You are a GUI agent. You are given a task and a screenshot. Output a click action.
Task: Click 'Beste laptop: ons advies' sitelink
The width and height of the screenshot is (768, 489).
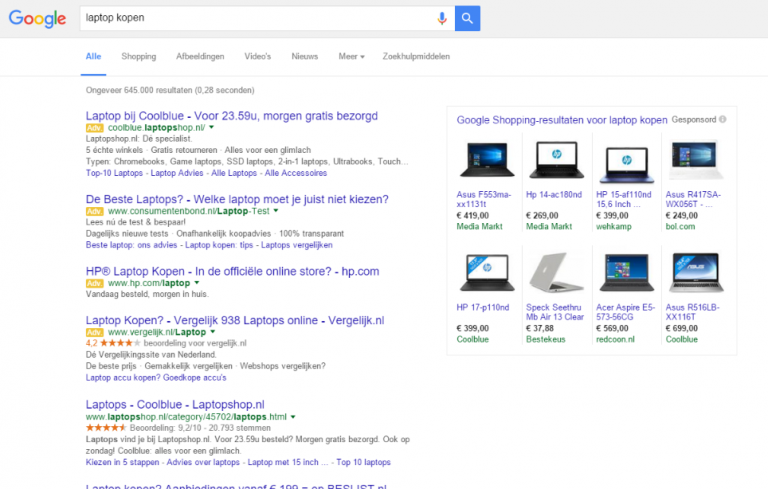131,245
